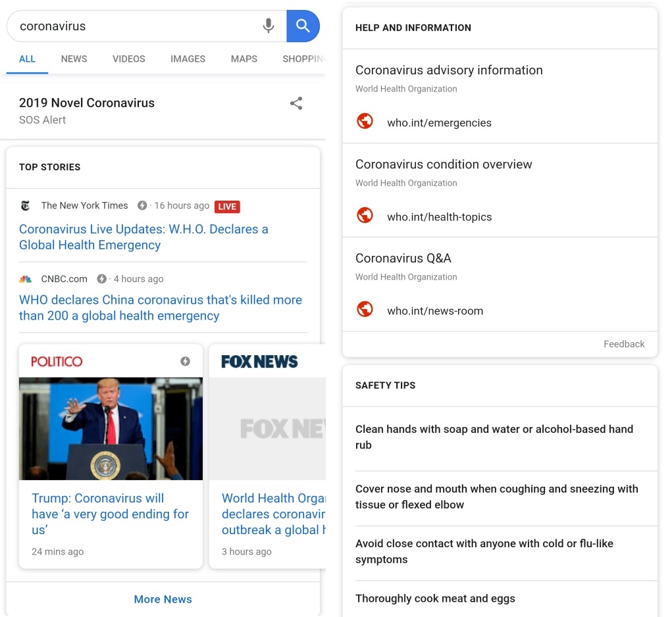The height and width of the screenshot is (617, 672).
Task: Click the 24 mins ago timestamp
Action: click(57, 552)
